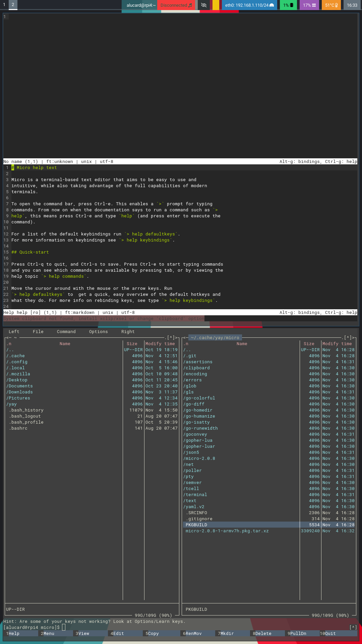362x644 pixels.
Task: Click the yellow block in top bar
Action: point(216,5)
